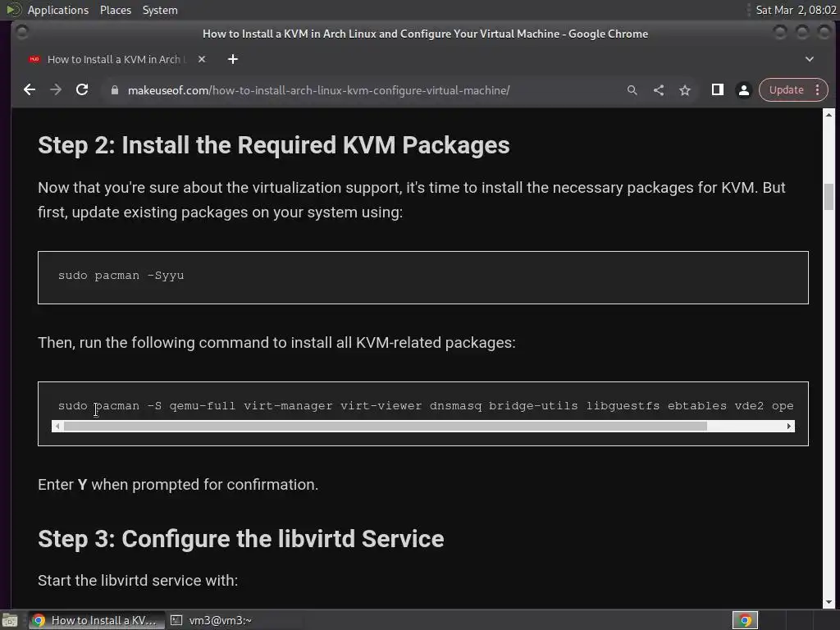Image resolution: width=840 pixels, height=630 pixels.
Task: Open the search icon in address bar
Action: [x=632, y=90]
